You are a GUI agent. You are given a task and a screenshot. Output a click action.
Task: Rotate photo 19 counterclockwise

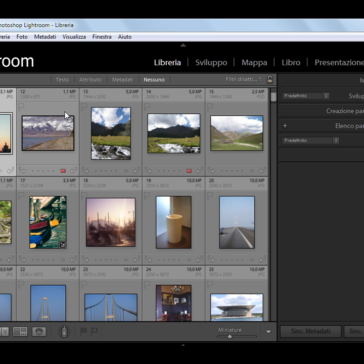tap(149, 259)
